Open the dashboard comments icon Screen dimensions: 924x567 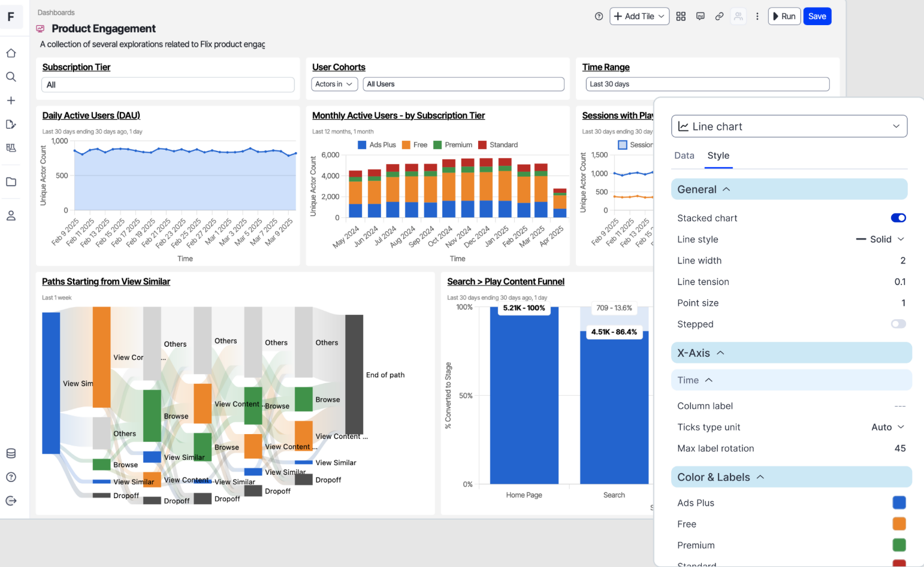pos(700,16)
